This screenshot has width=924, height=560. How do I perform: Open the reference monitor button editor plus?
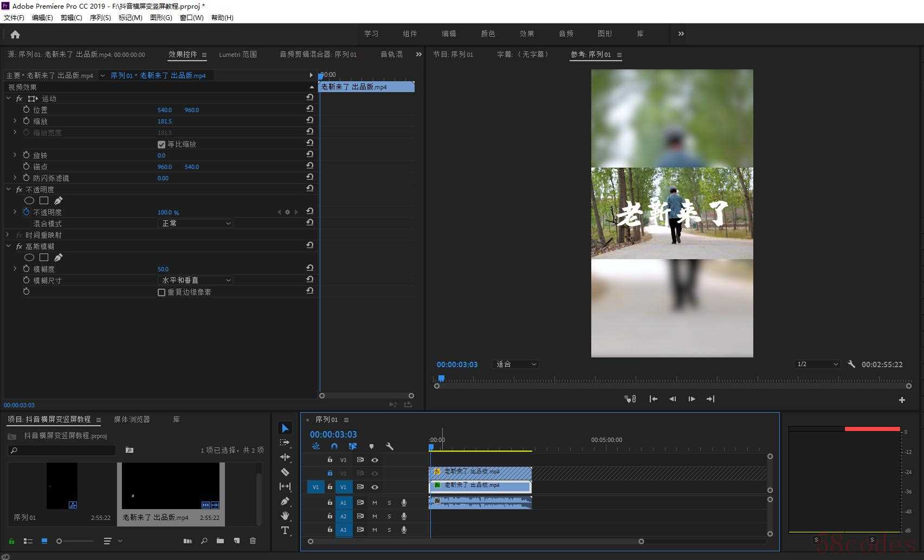point(902,400)
